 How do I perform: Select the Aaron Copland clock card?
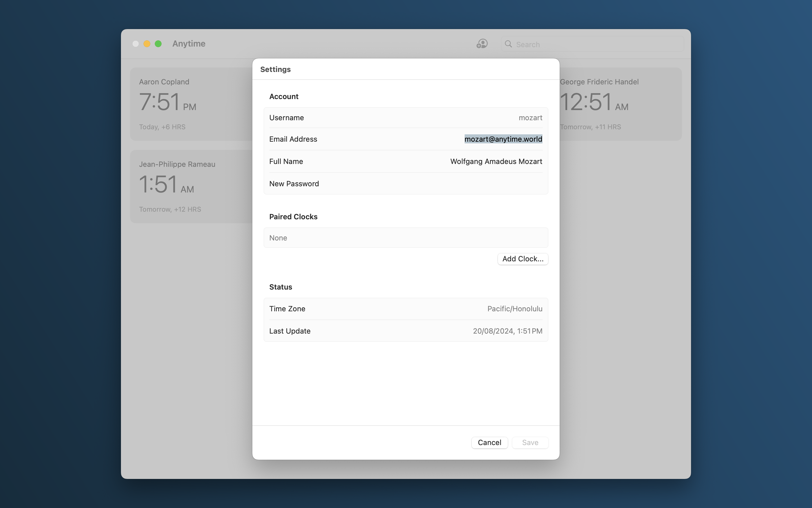(191, 104)
